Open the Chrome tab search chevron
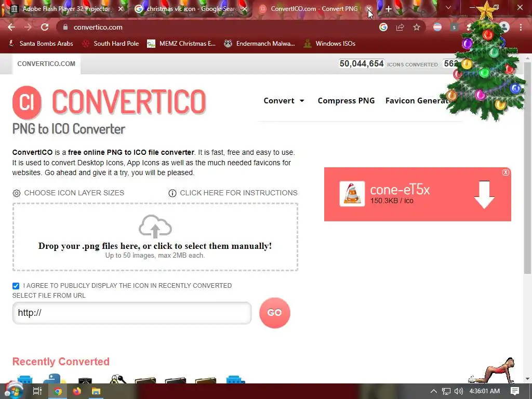Screen dimensions: 532x399 pyautogui.click(x=448, y=8)
